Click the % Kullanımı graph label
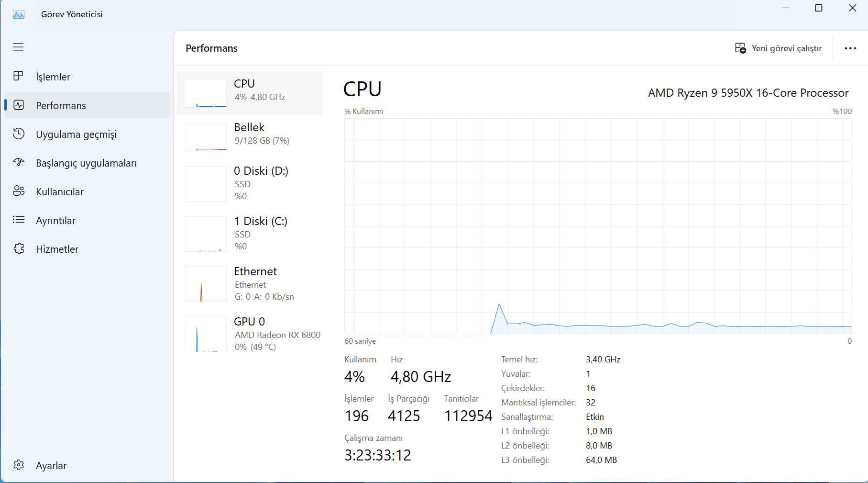 pyautogui.click(x=364, y=112)
